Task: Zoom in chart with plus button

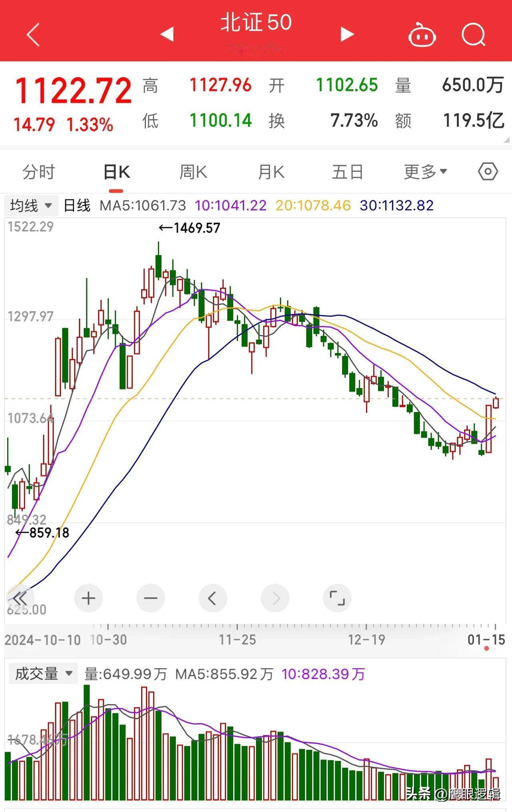Action: 88,598
